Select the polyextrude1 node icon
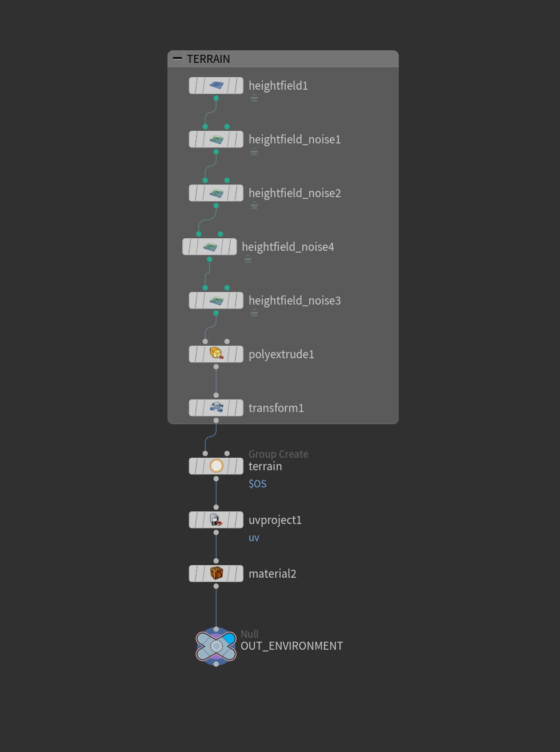 tap(216, 354)
